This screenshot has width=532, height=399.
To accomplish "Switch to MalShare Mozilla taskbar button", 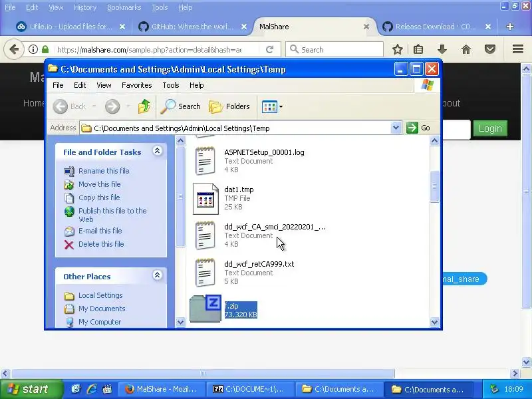I will (x=161, y=389).
